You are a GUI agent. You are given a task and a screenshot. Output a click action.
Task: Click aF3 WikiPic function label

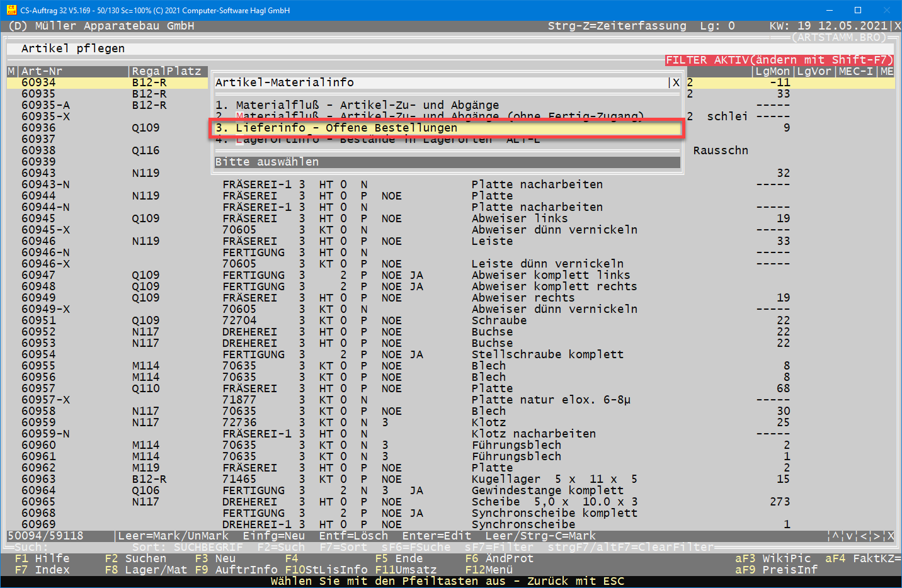point(773,558)
